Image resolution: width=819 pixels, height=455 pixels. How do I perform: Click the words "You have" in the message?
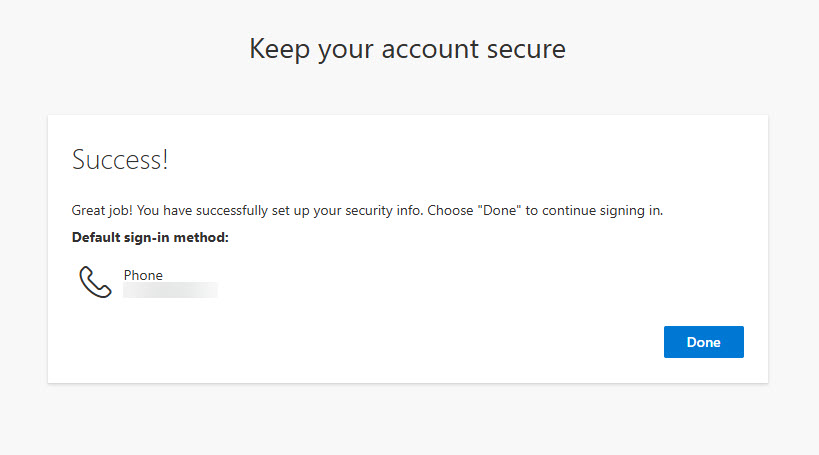(x=163, y=211)
